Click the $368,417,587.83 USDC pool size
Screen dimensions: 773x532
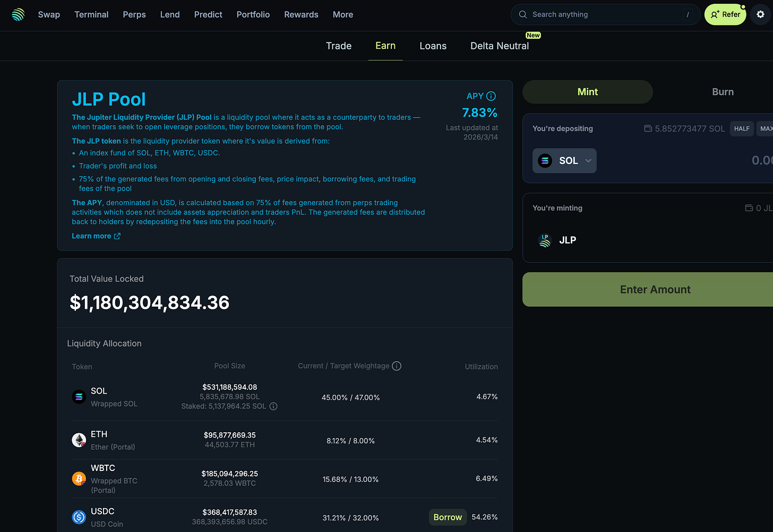[230, 512]
